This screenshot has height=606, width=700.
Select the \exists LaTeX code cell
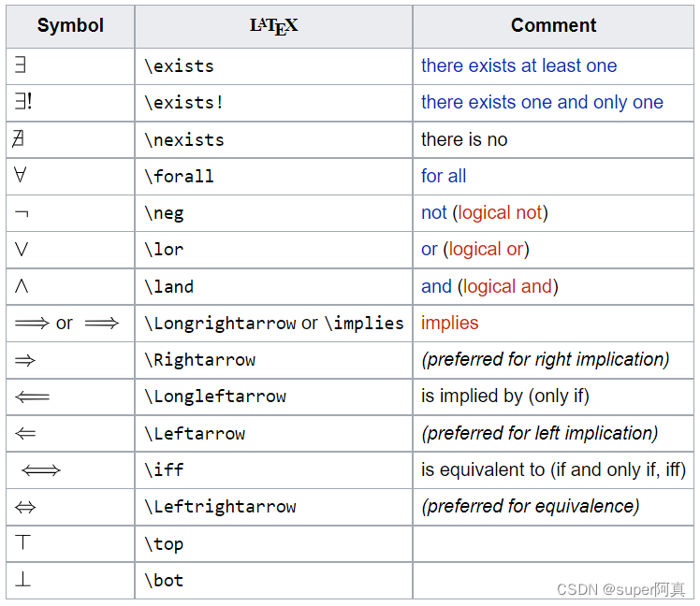pyautogui.click(x=273, y=66)
